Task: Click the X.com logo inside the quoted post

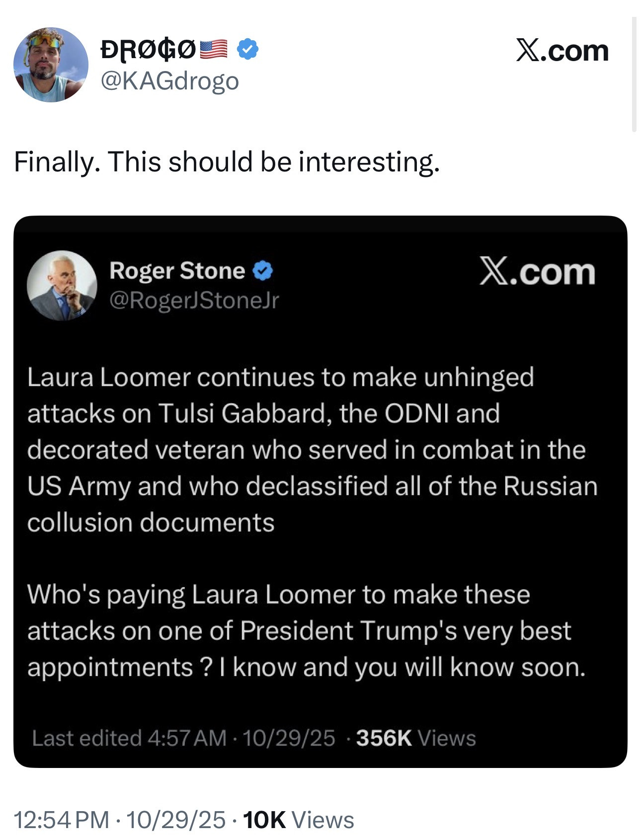Action: (x=537, y=272)
